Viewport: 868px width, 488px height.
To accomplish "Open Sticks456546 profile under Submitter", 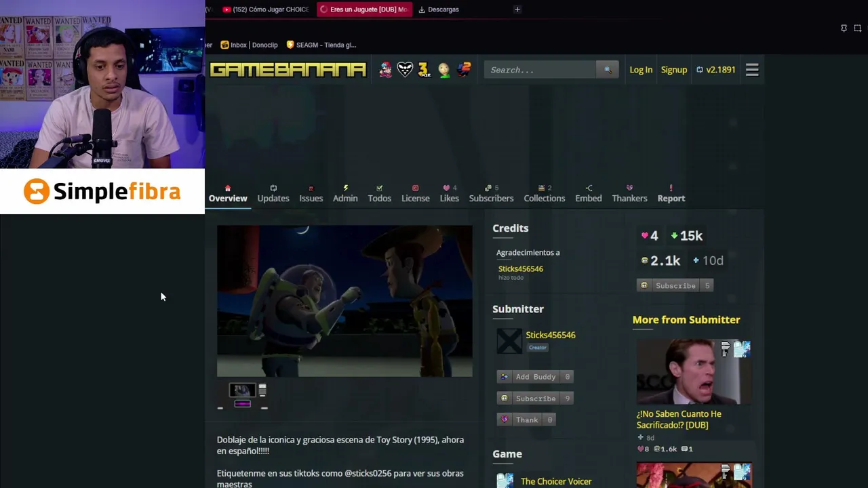I will 551,335.
